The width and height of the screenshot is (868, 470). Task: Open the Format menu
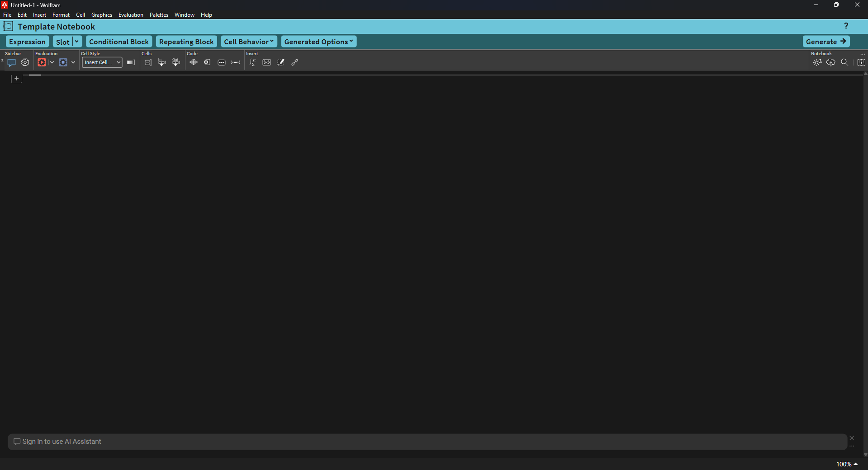click(x=61, y=15)
